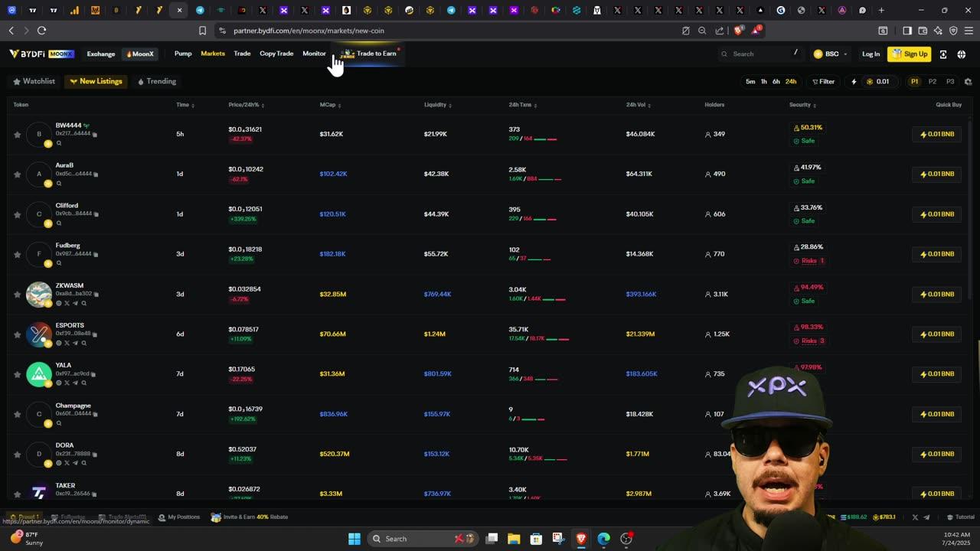Bookmark this page in Brave
Viewport: 980px width, 551px height.
click(x=202, y=31)
